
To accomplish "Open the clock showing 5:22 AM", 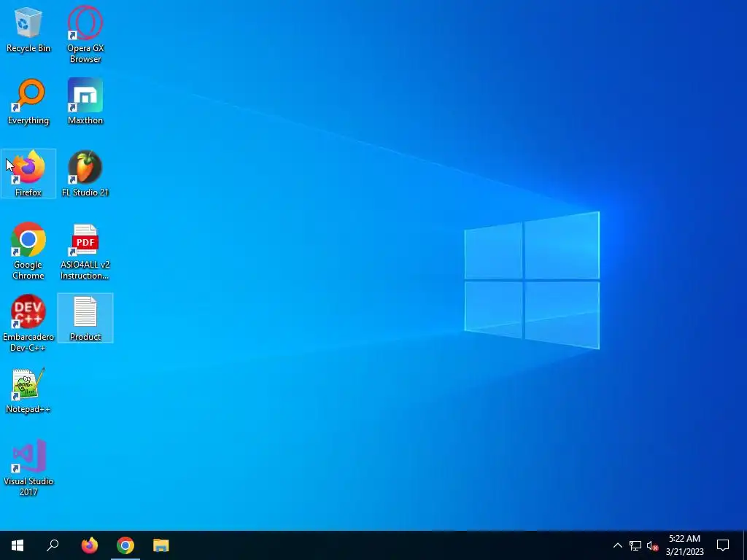I will click(684, 545).
